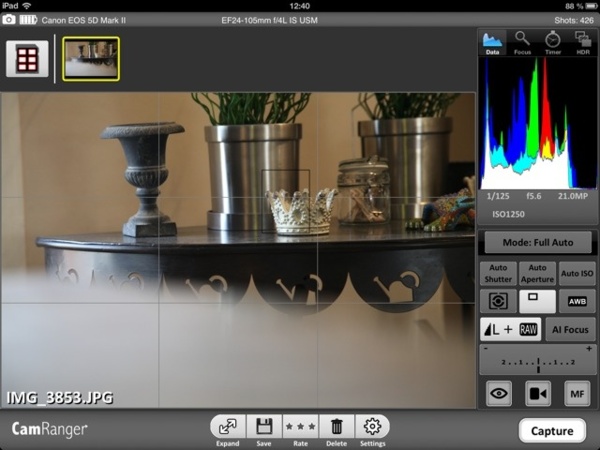This screenshot has height=450, width=600.
Task: Tap the iPad Wi-Fi status icon
Action: point(27,6)
